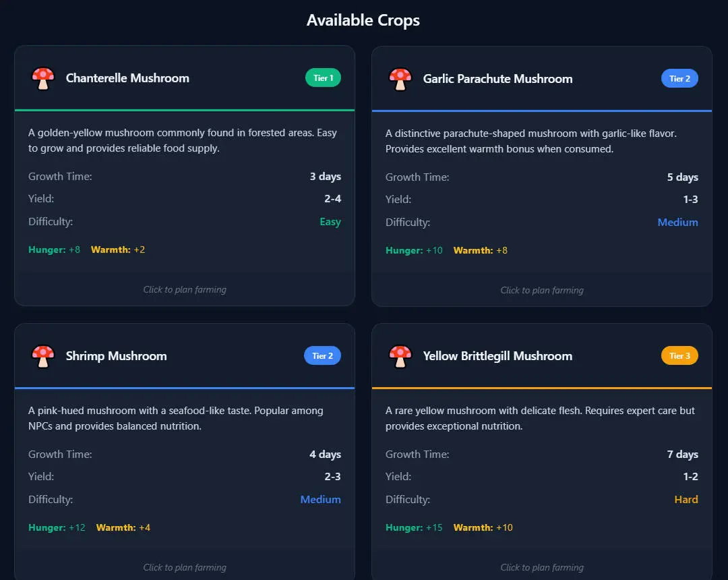Plan farming for Chanterelle Mushroom

coord(185,289)
